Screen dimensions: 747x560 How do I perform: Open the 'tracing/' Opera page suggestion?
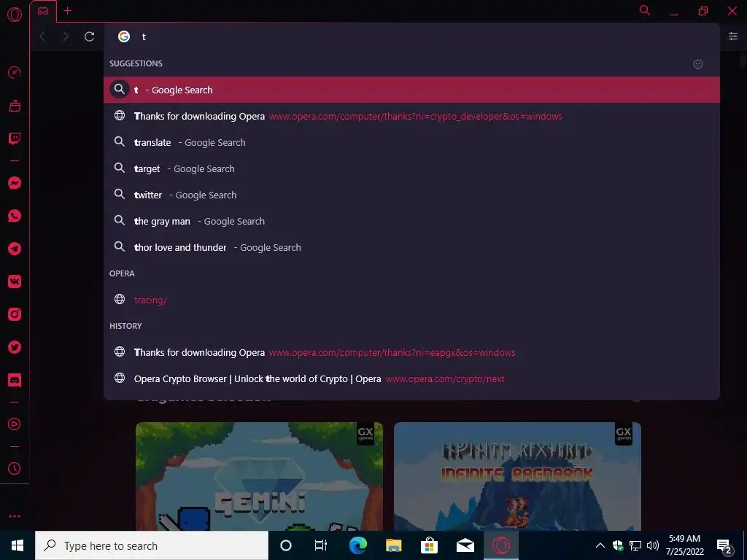pyautogui.click(x=411, y=300)
